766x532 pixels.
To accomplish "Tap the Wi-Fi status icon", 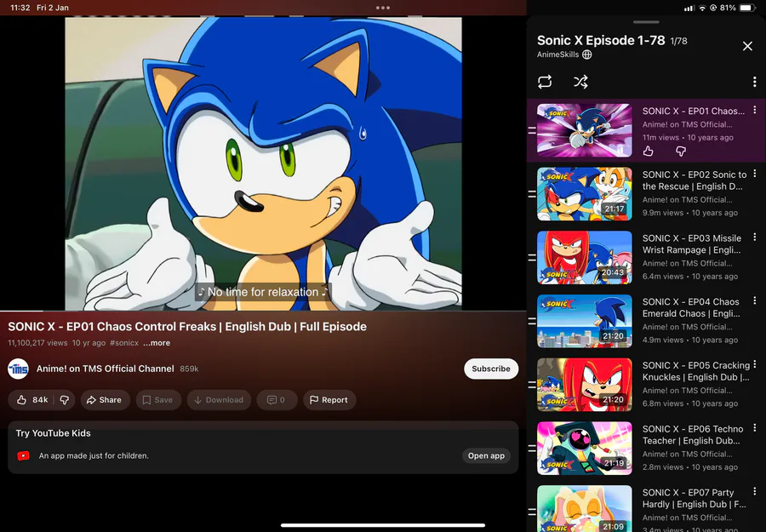I will click(702, 8).
